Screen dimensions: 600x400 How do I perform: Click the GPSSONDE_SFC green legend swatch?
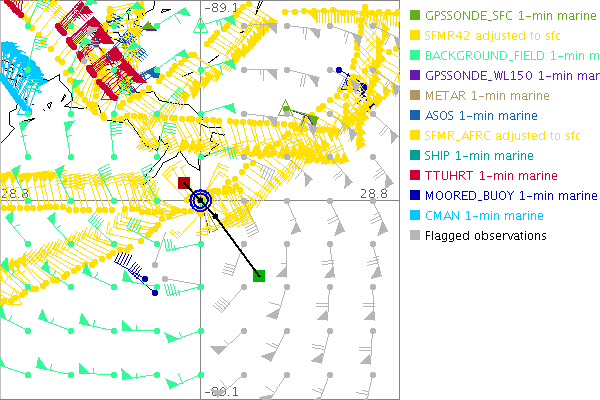[415, 16]
